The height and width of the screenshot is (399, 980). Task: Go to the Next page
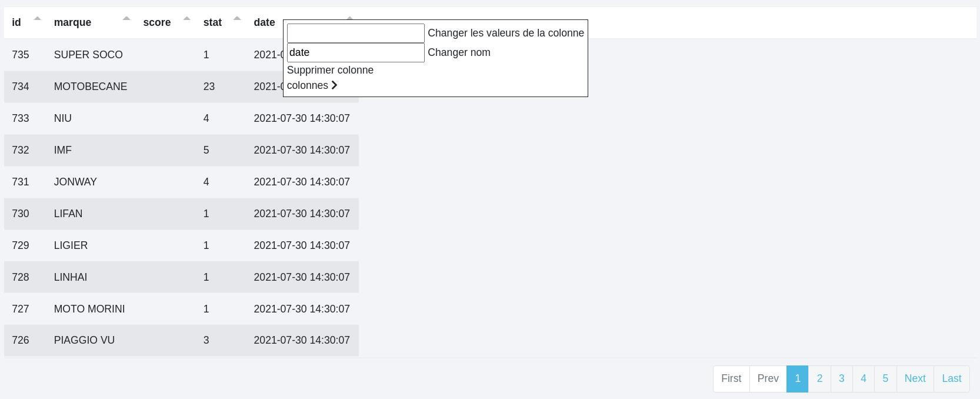915,378
